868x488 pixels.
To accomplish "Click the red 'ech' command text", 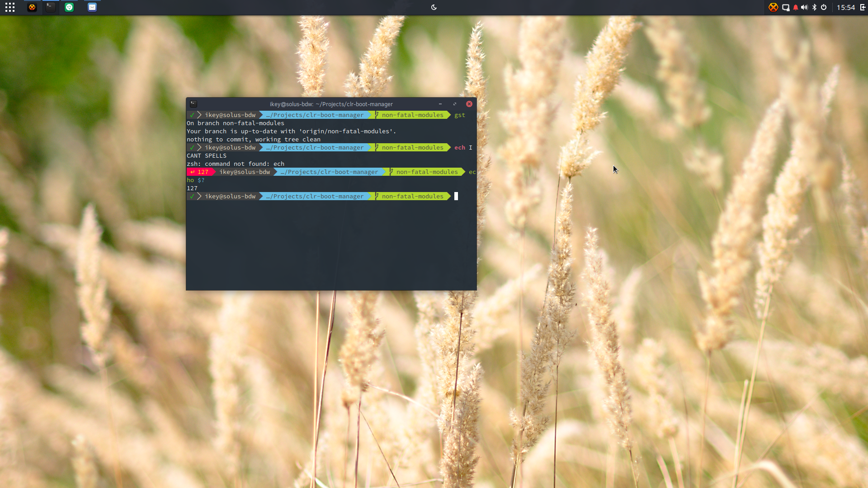I will click(x=460, y=147).
